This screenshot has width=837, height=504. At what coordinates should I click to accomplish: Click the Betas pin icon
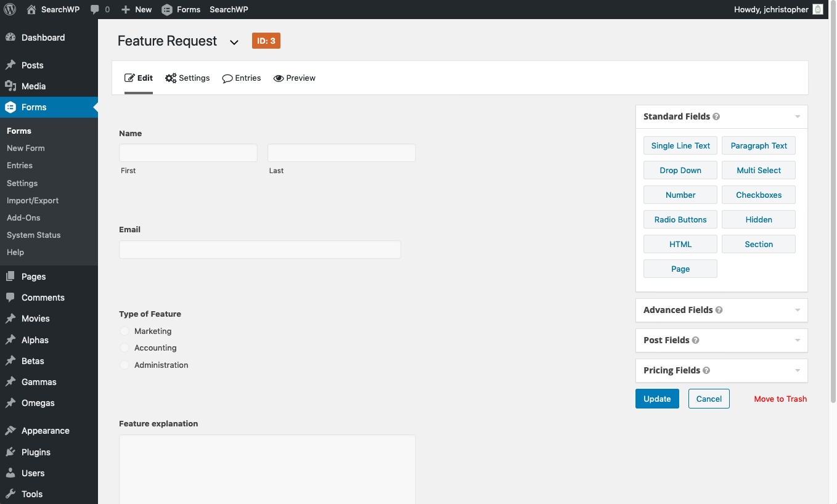(x=10, y=361)
